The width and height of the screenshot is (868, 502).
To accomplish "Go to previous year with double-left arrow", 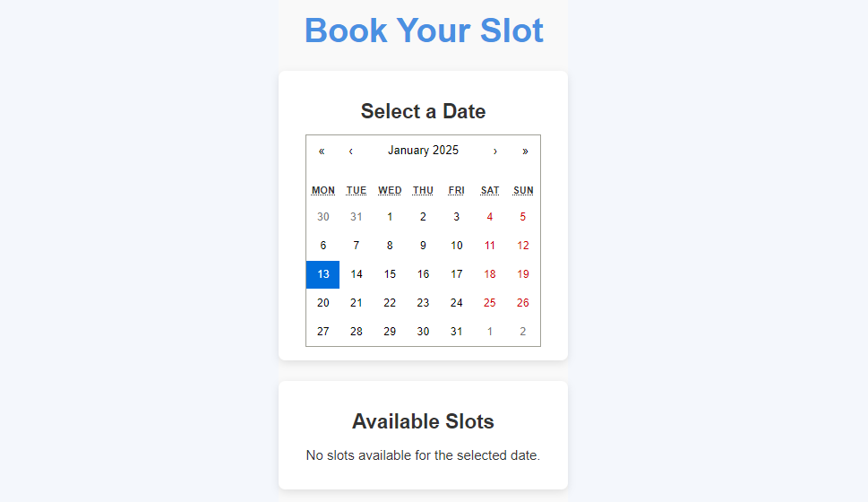I will click(321, 151).
